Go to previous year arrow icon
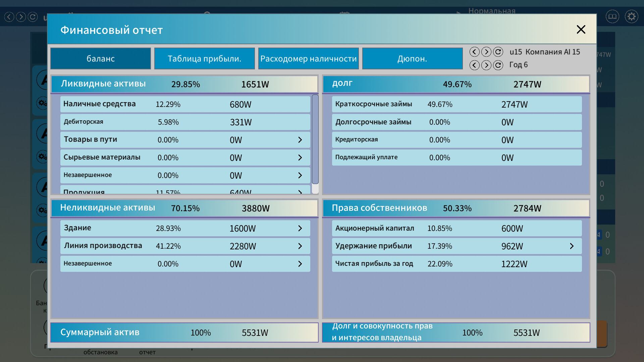The image size is (644, 362). tap(474, 65)
